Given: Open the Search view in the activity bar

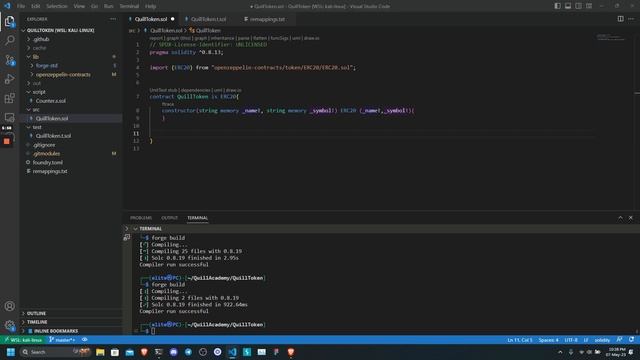Looking at the screenshot, I should coord(9,40).
